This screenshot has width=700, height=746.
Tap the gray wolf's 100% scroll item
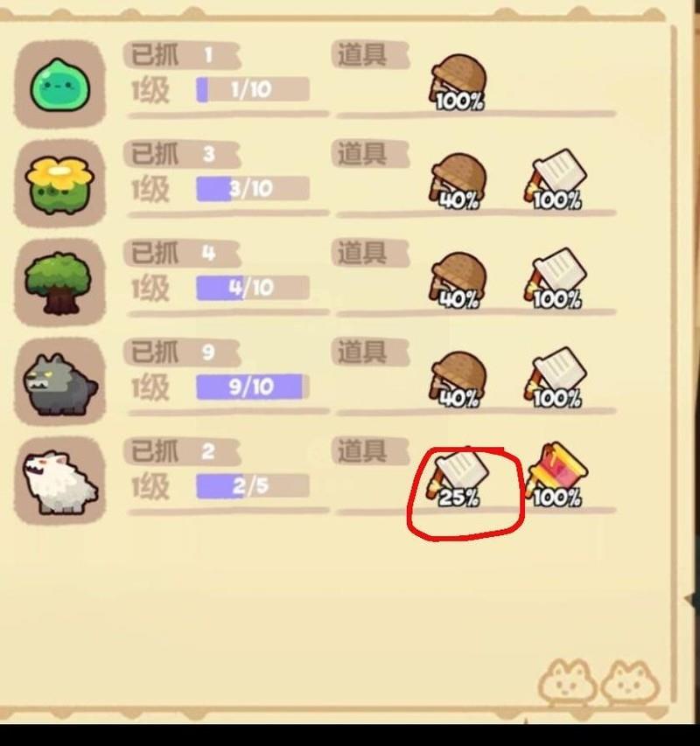pos(556,378)
